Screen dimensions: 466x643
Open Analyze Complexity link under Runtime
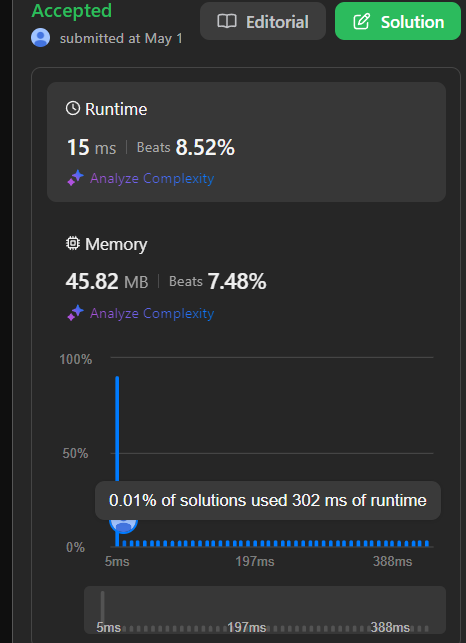point(152,178)
